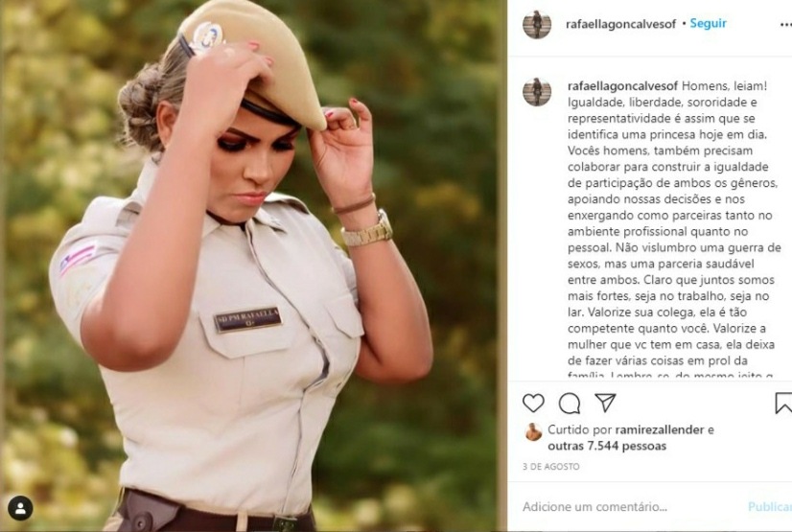Select the police officer photo
The image size is (792, 532).
coord(253,266)
